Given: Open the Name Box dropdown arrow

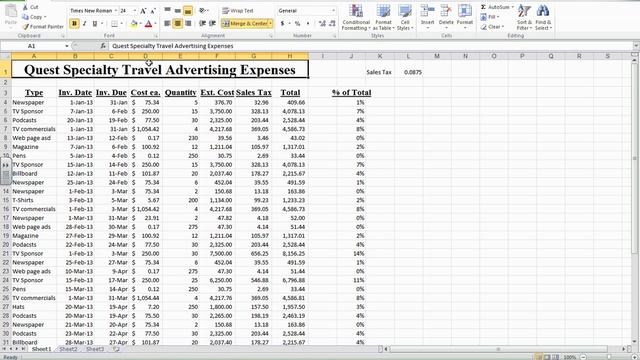Looking at the screenshot, I should [x=67, y=46].
